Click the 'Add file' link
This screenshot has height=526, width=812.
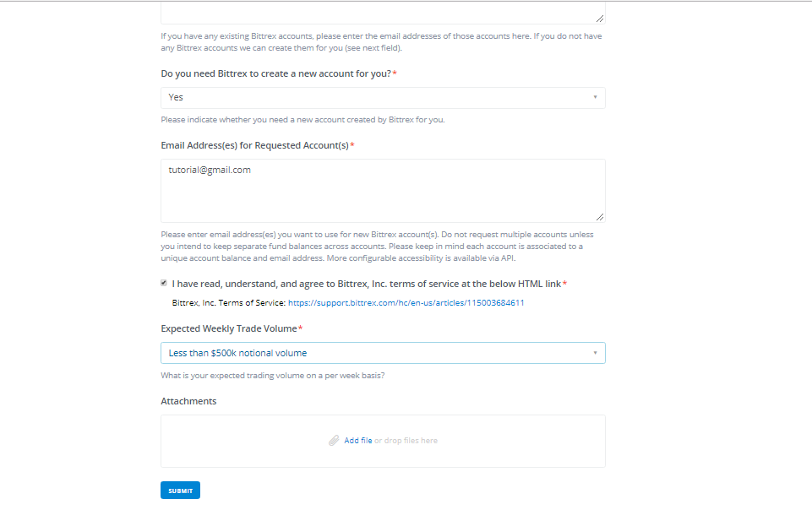click(358, 441)
